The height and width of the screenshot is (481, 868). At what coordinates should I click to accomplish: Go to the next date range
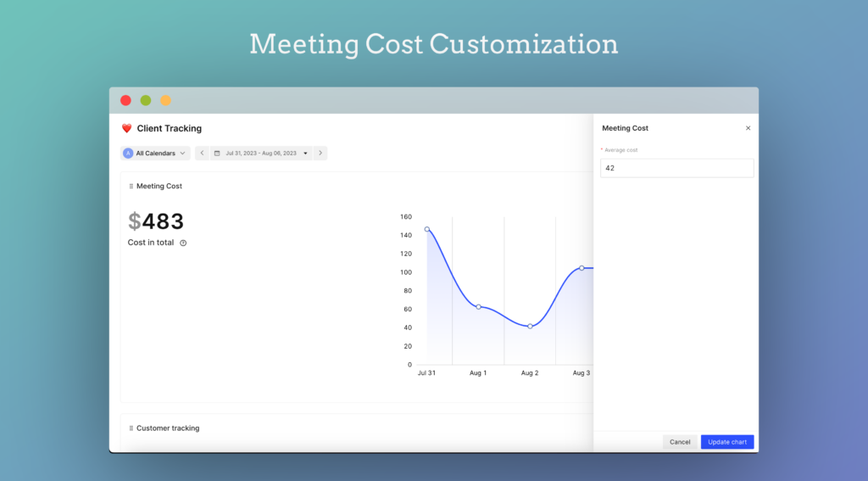[x=320, y=153]
